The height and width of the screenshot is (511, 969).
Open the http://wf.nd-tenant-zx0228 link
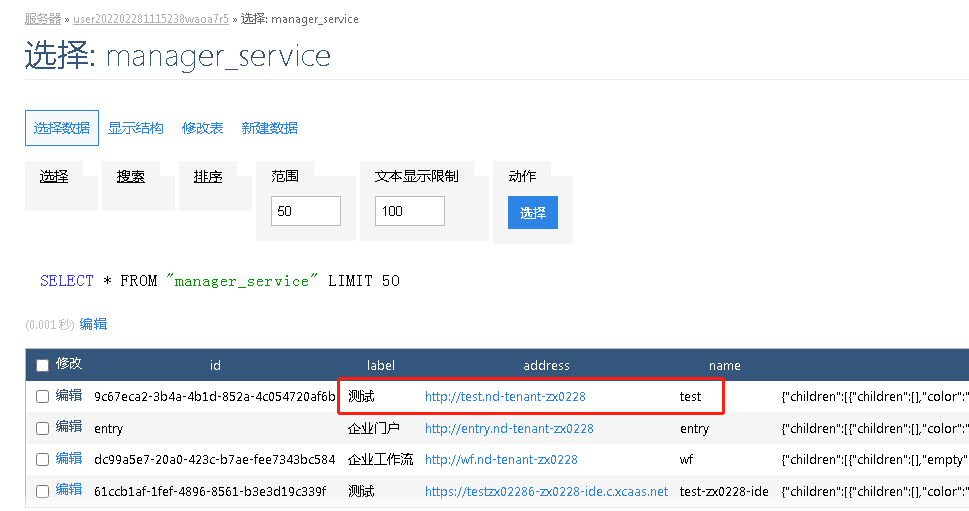click(501, 459)
